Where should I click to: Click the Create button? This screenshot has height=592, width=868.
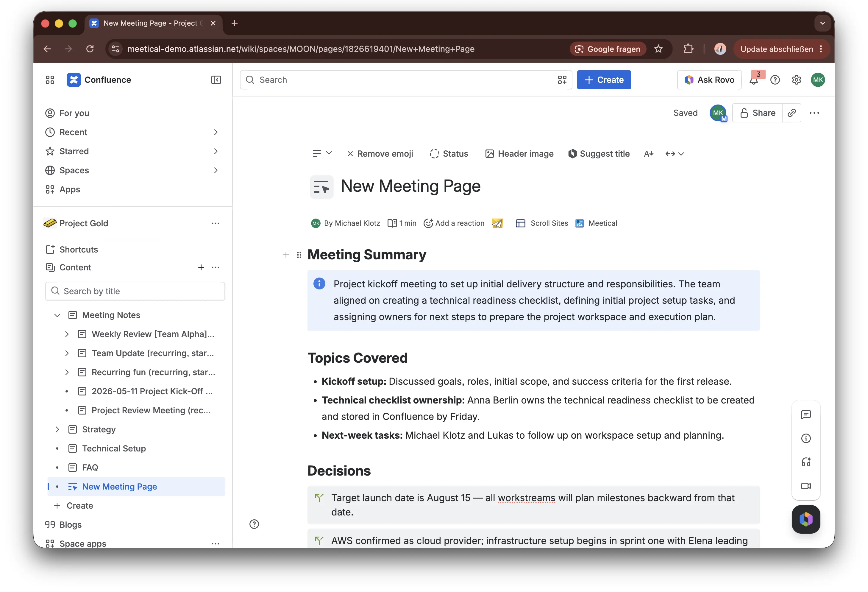(604, 80)
